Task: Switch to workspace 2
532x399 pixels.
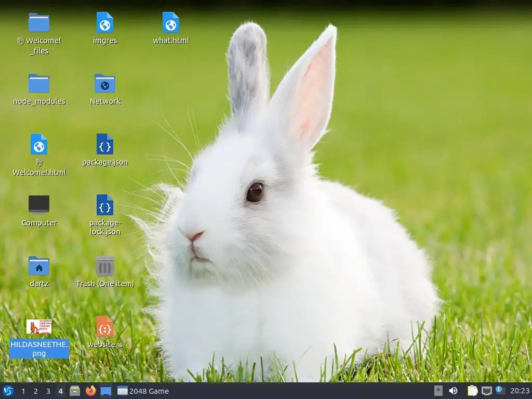Action: pyautogui.click(x=36, y=391)
